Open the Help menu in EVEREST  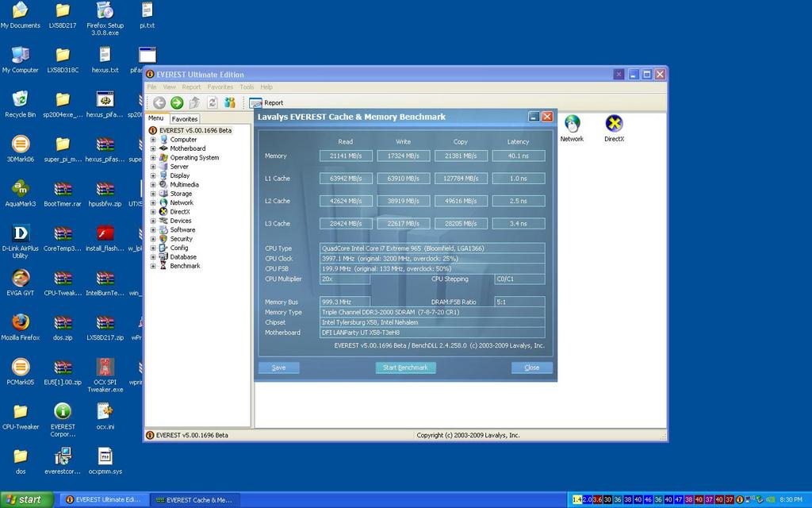266,87
